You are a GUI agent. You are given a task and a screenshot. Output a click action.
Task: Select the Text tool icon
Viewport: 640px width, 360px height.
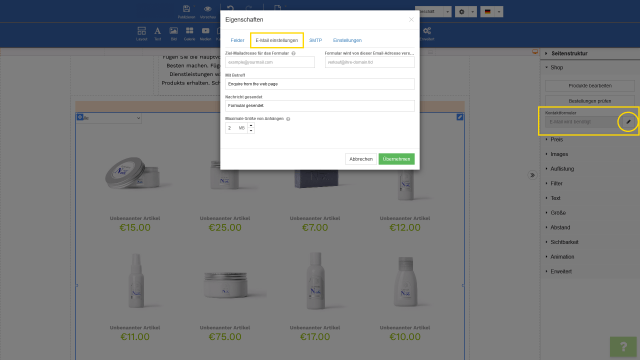pyautogui.click(x=158, y=31)
